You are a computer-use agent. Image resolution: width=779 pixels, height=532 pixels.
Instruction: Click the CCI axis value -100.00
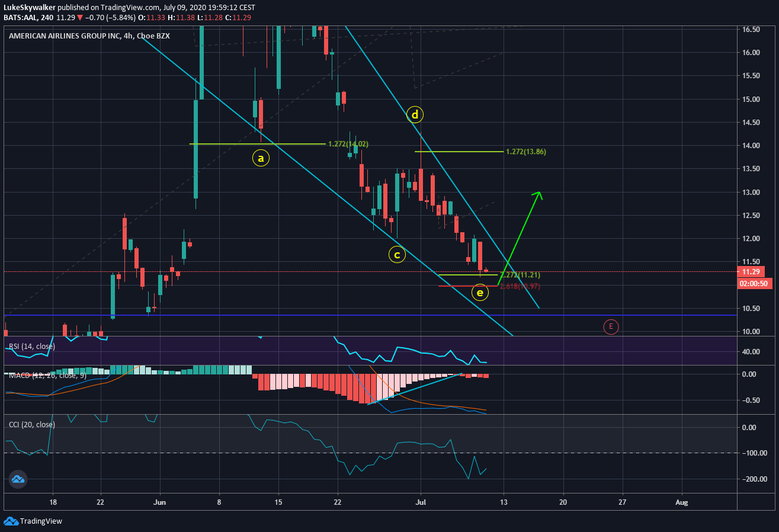coord(754,453)
